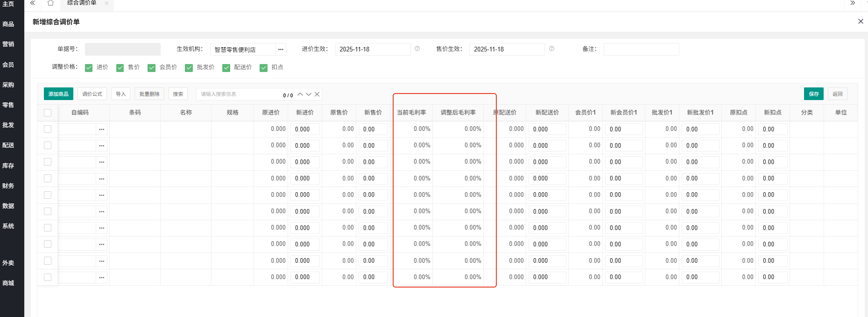
Task: Click 新扣点 input in first row
Action: [773, 129]
